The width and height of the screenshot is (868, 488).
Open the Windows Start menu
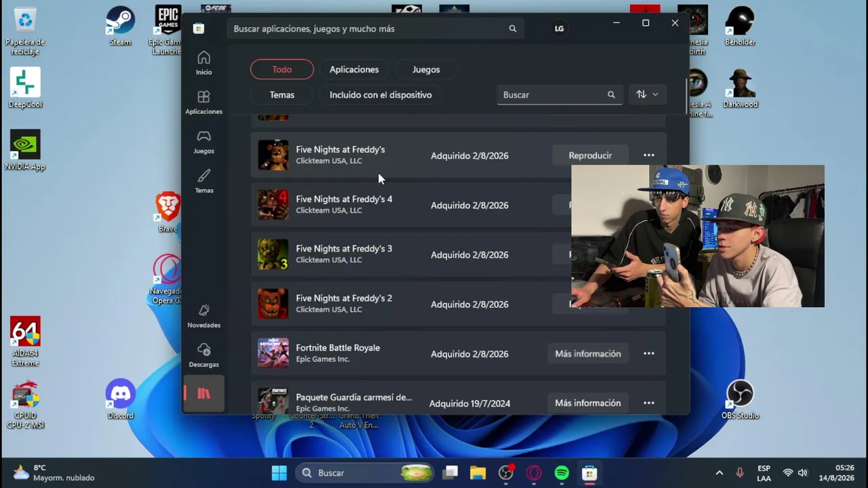(x=279, y=473)
